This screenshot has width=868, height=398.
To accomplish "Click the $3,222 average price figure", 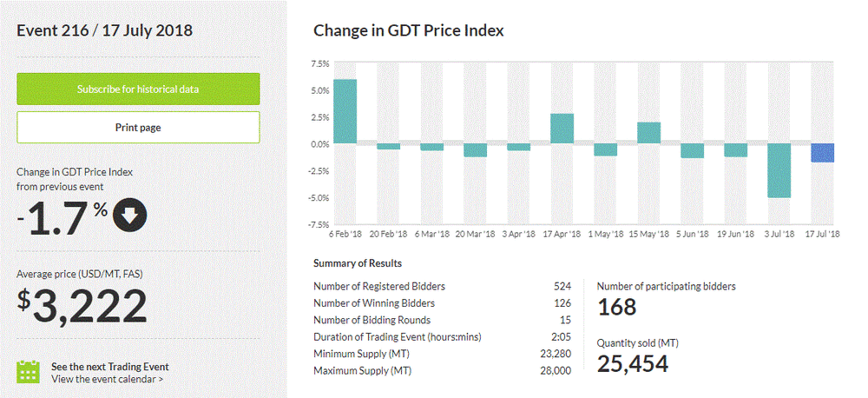I will tap(82, 306).
